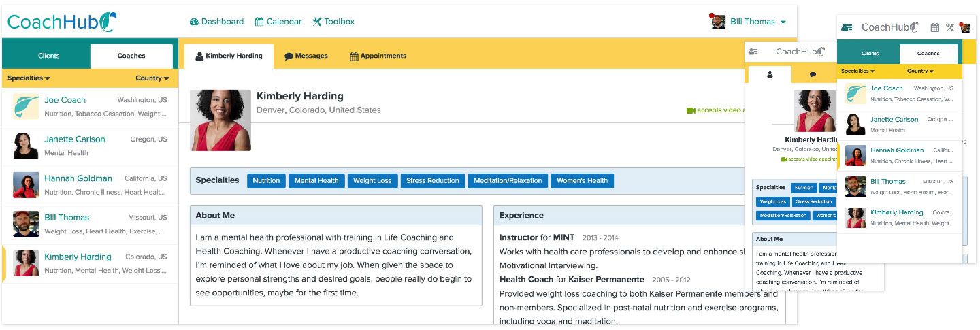The height and width of the screenshot is (330, 980).
Task: Switch to the Clients tab
Action: [x=48, y=56]
